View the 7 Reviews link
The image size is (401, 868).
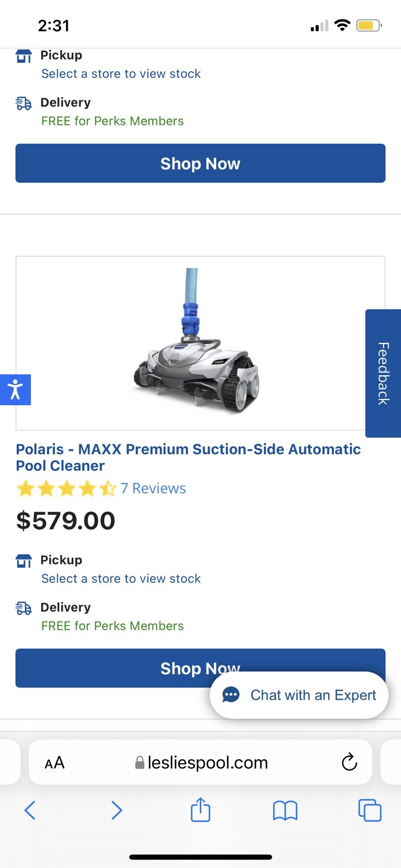pos(153,488)
